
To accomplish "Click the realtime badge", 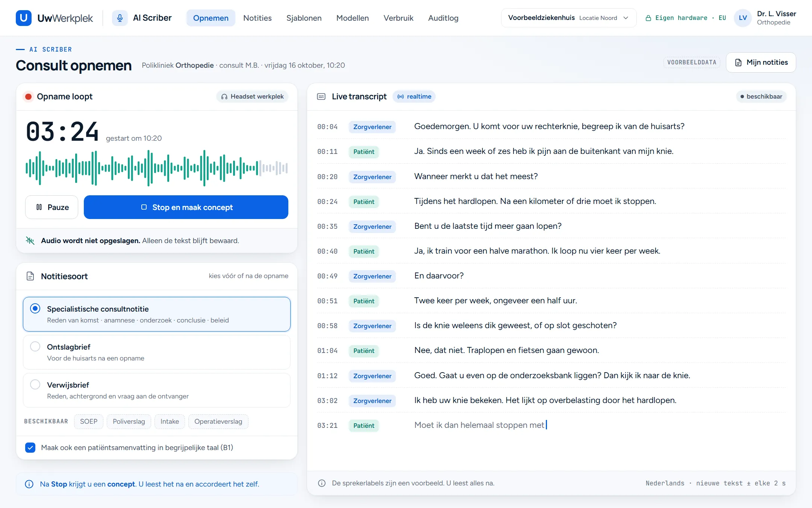I will pos(414,97).
